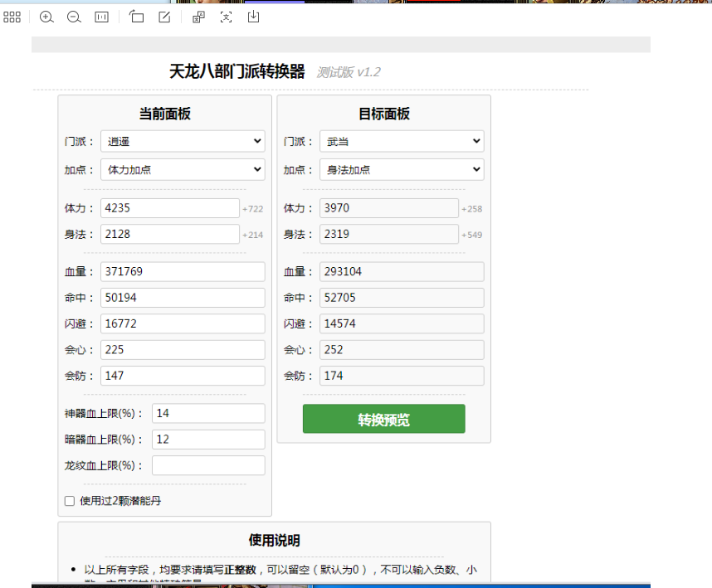Image resolution: width=712 pixels, height=588 pixels.
Task: Focus 暗器血上限(%) field with 12
Action: pos(208,440)
